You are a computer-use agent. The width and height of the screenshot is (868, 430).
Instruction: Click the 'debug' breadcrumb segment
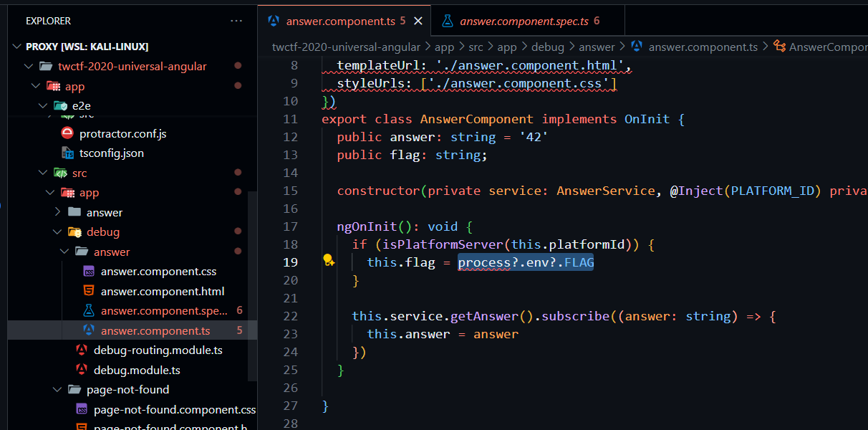[x=547, y=47]
